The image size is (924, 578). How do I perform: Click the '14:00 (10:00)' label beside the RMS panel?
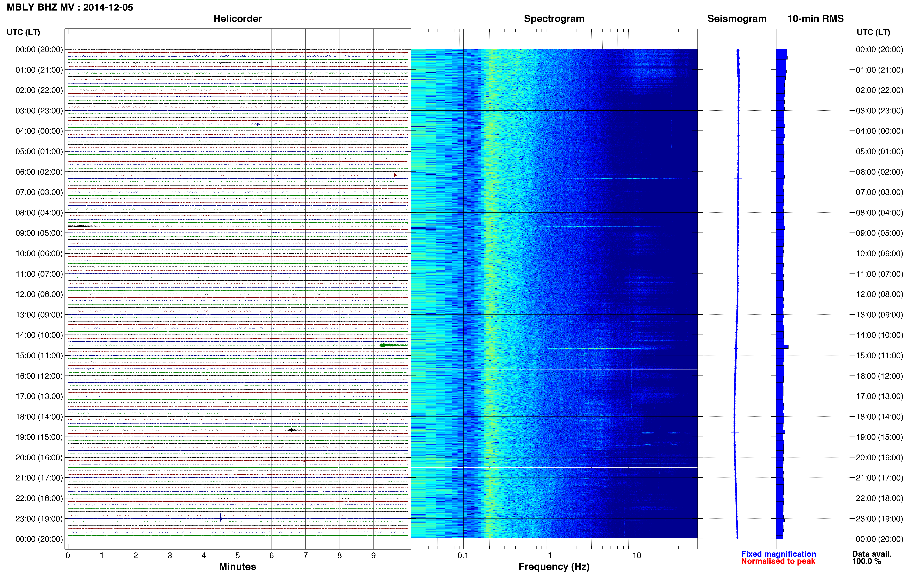pyautogui.click(x=879, y=335)
